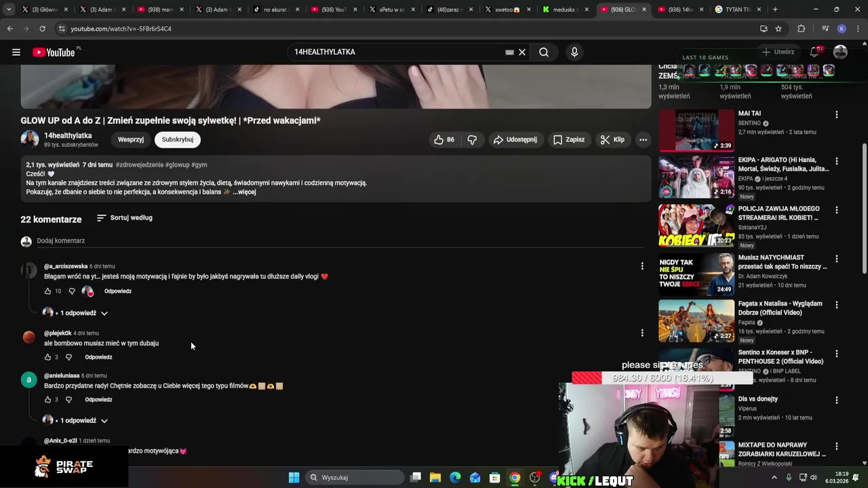
Task: Bookmark this page with star icon
Action: (778, 28)
